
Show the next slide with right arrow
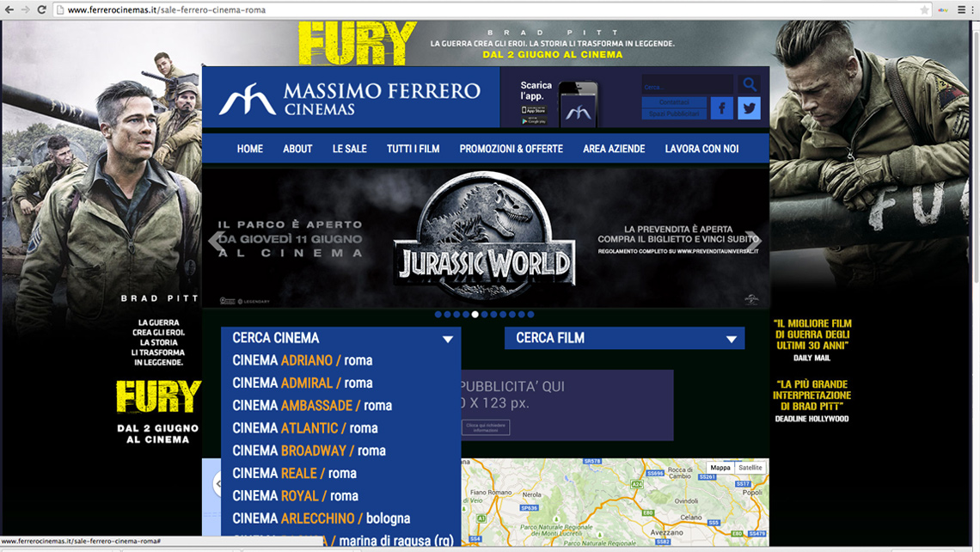coord(754,239)
